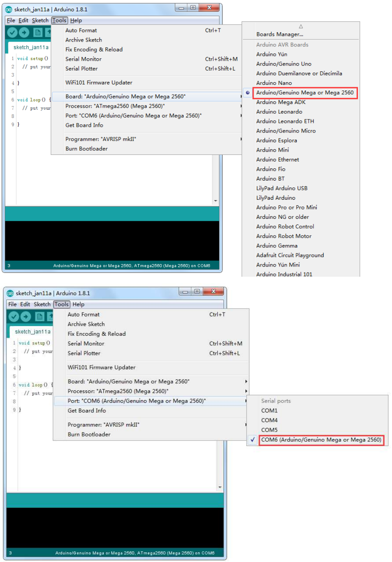Expand Processor submenu in upper Tools menu
The height and width of the screenshot is (562, 392).
tap(147, 106)
